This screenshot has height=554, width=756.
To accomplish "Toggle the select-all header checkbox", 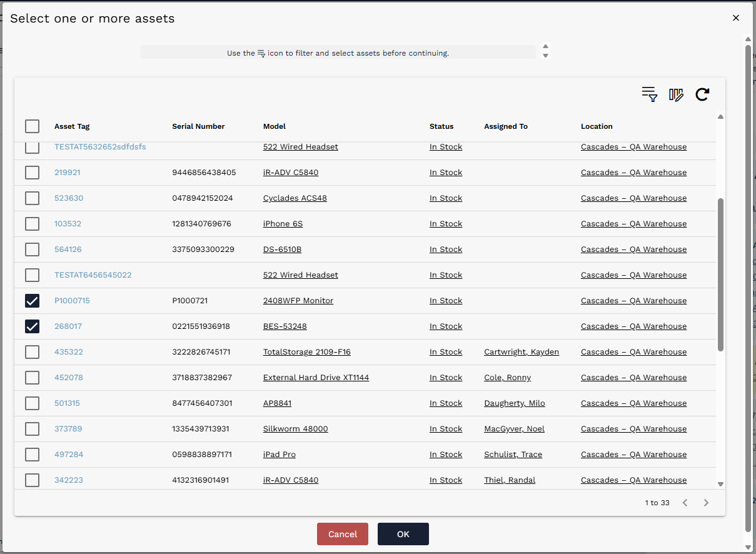I will coord(32,126).
